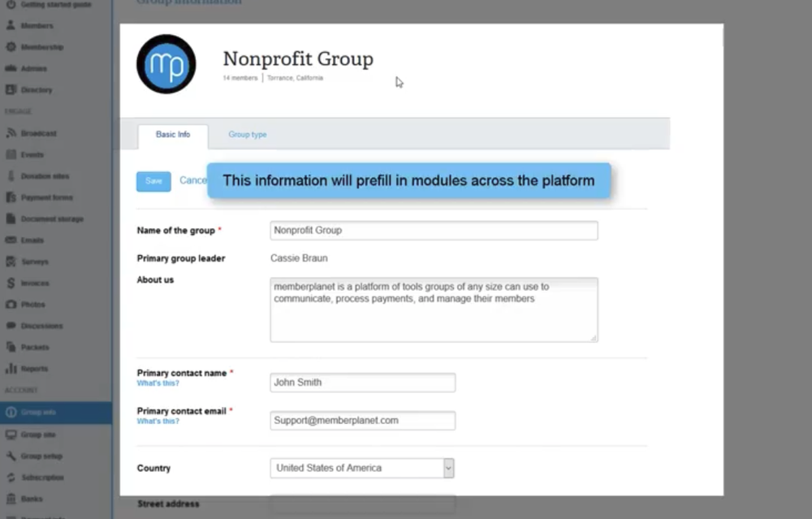Click the Discussions label in the sidebar
The width and height of the screenshot is (812, 519).
tap(41, 327)
